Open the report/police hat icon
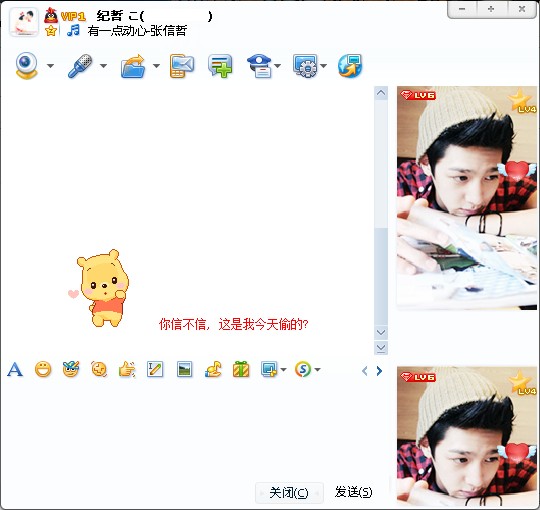 pos(260,66)
